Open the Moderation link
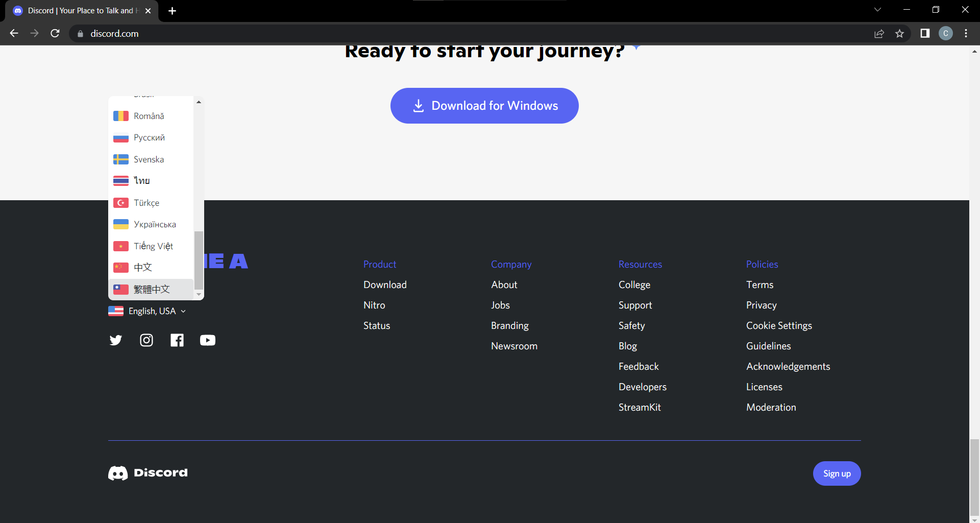This screenshot has height=523, width=980. coord(771,407)
